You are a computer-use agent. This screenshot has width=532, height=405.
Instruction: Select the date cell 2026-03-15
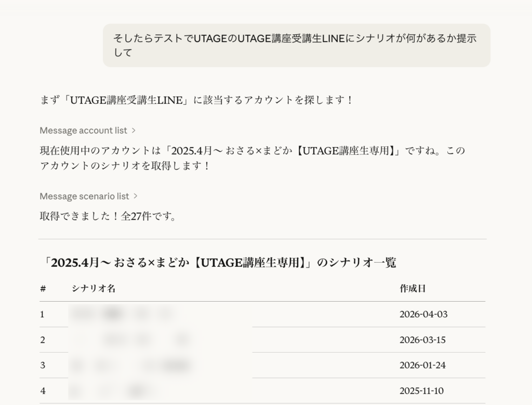(423, 340)
